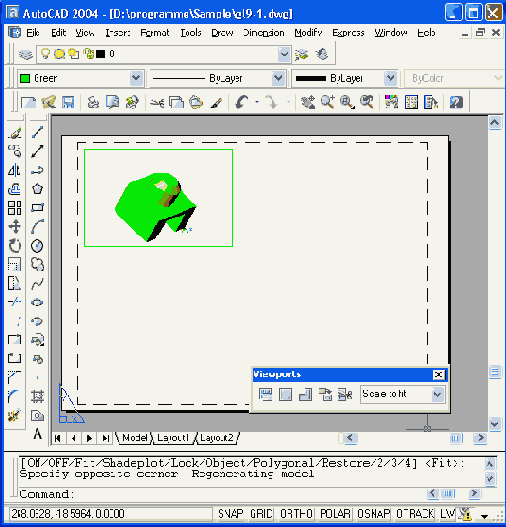The height and width of the screenshot is (527, 506).
Task: Expand the ByLayer linetype dropdown
Action: pos(278,78)
